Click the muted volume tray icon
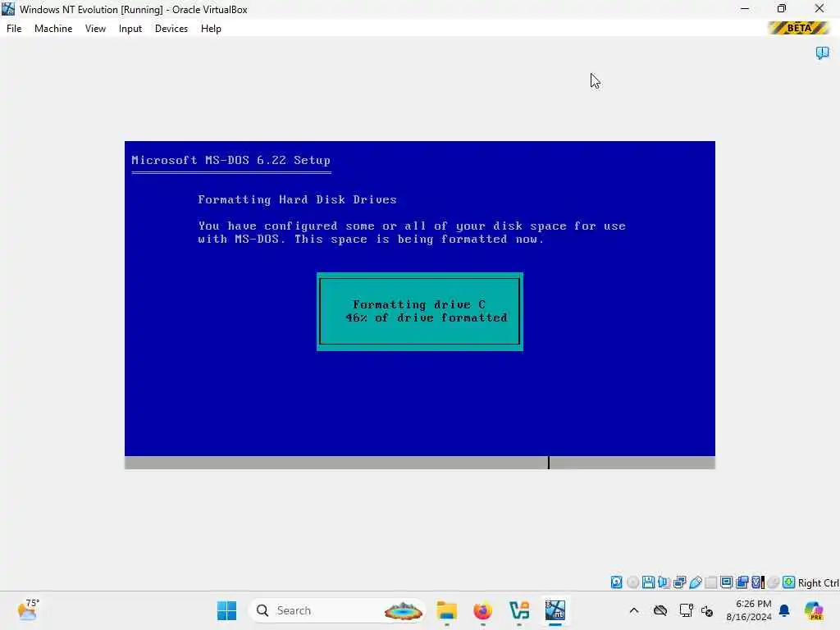 (707, 610)
